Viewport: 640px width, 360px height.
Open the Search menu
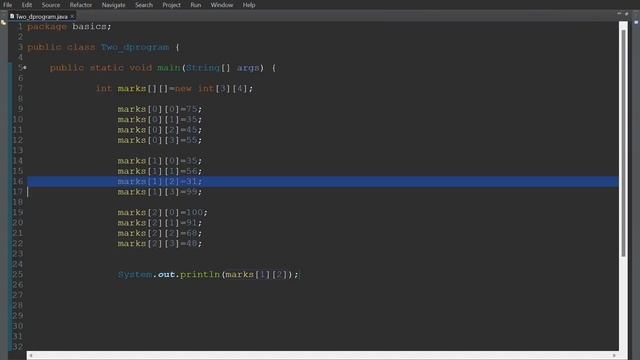pos(144,5)
